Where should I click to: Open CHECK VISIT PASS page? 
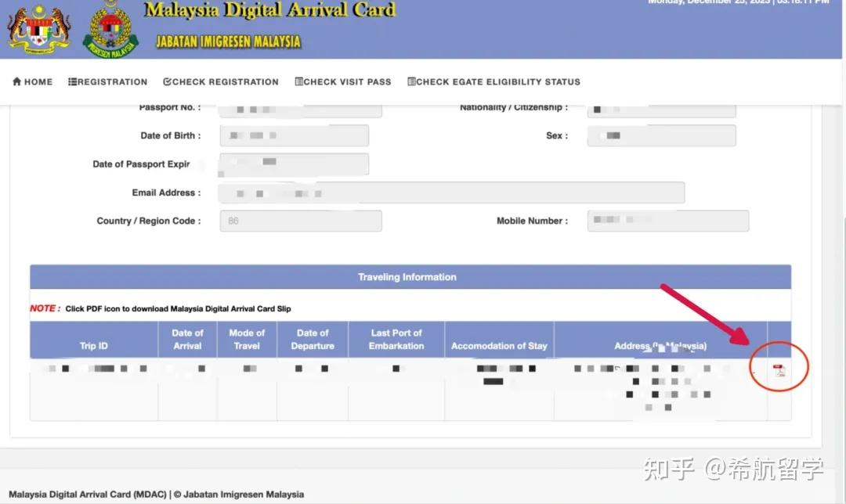[x=343, y=82]
